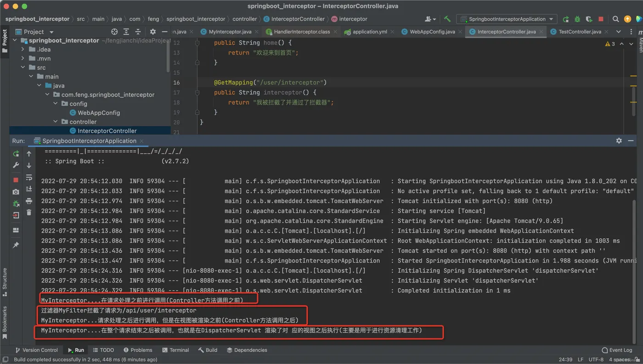Open the layout icon in Run panel sidebar
The image size is (643, 364).
[16, 230]
